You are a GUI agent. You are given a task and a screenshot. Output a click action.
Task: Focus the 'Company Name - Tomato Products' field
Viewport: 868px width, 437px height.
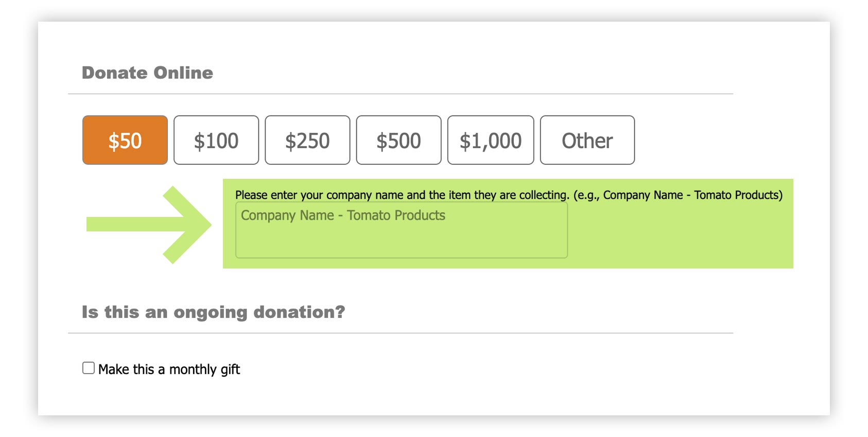tap(401, 229)
